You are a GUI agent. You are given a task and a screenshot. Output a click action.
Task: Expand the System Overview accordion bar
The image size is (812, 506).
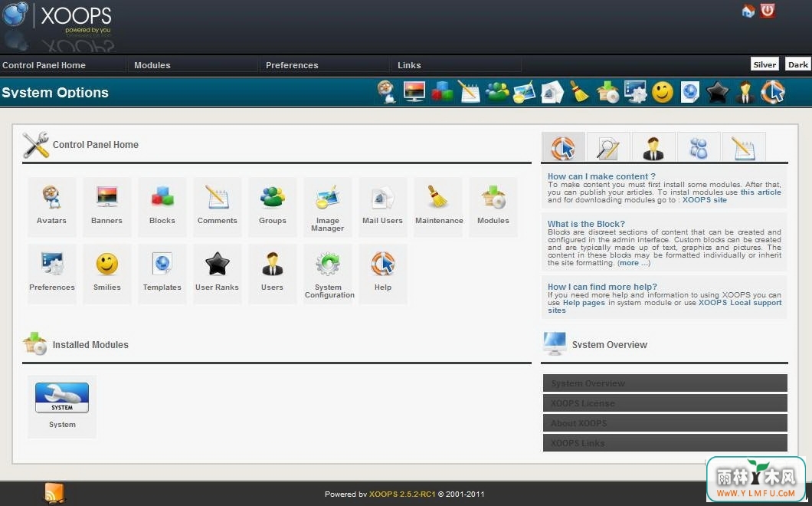(665, 383)
